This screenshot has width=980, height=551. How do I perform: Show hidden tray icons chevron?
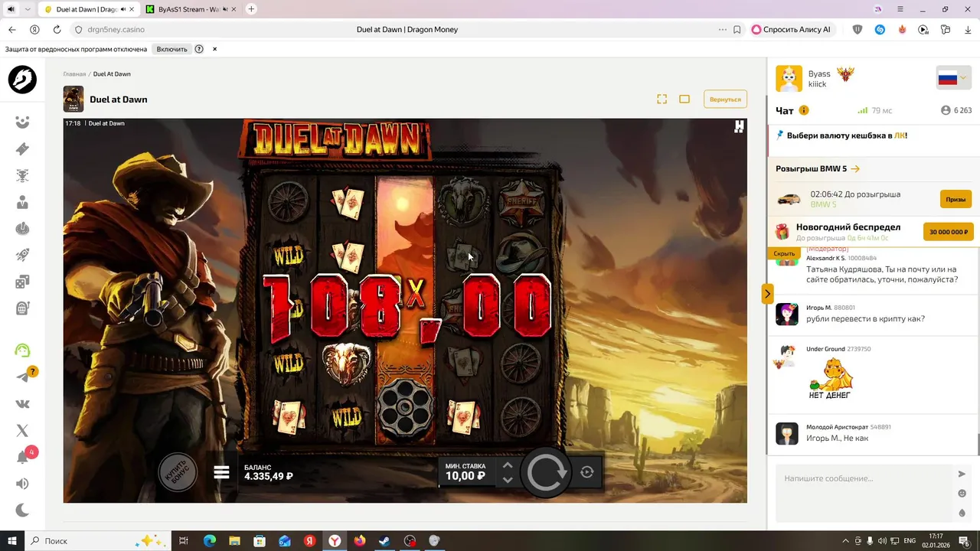point(845,541)
